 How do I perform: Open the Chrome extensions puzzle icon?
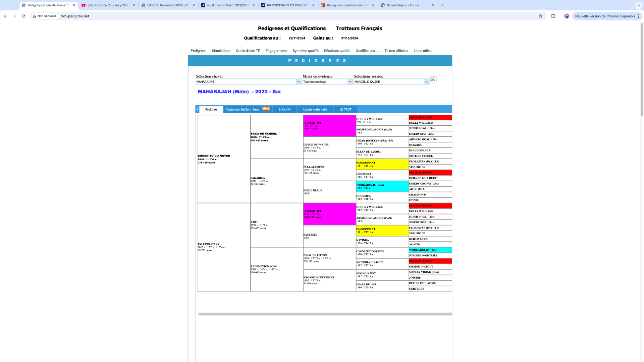click(553, 16)
